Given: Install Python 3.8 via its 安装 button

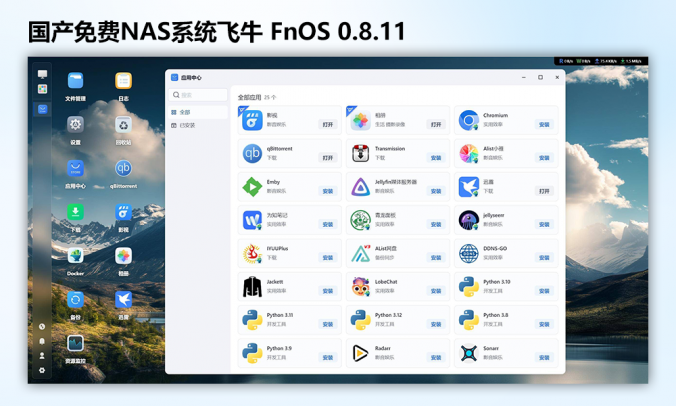Looking at the screenshot, I should tap(544, 324).
